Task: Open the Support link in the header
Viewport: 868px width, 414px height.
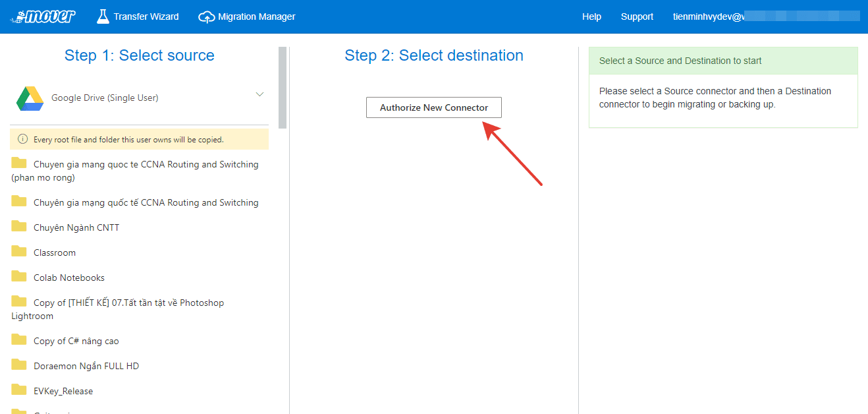Action: [637, 16]
